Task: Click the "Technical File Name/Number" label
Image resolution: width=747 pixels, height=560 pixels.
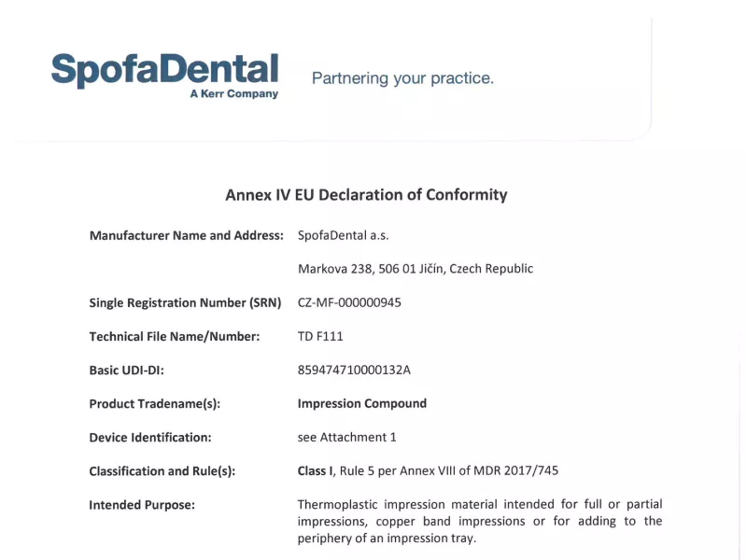Action: 174,336
